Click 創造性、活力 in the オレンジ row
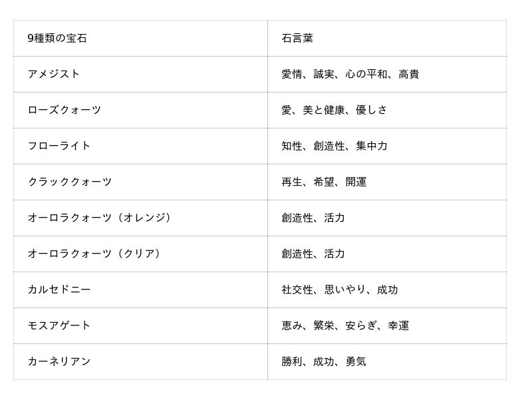 313,218
